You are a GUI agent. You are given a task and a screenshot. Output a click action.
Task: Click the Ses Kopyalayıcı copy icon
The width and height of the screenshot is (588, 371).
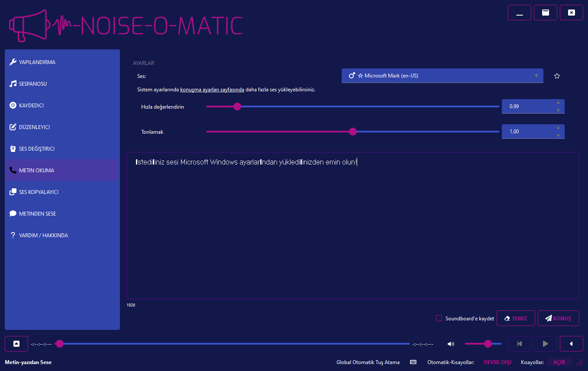(x=13, y=192)
